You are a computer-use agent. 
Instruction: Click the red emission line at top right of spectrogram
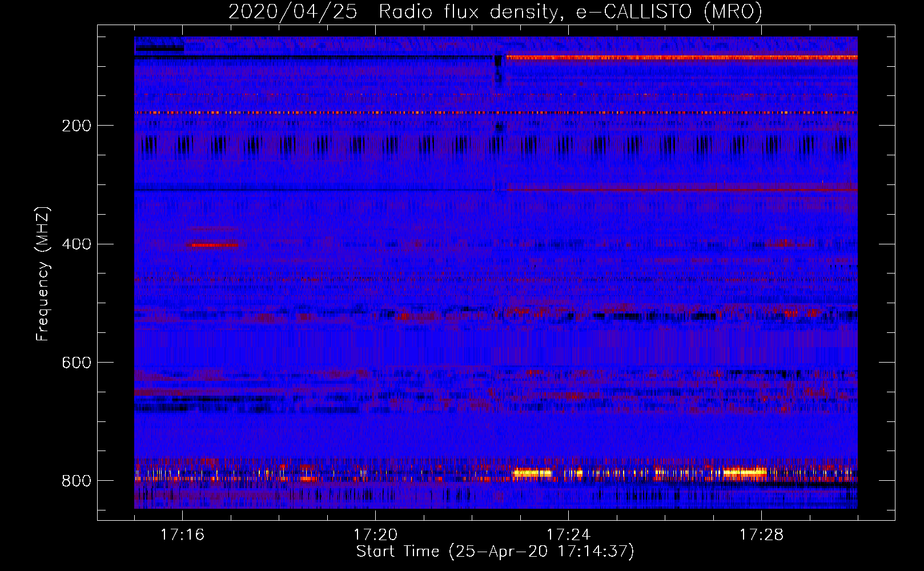pos(682,58)
